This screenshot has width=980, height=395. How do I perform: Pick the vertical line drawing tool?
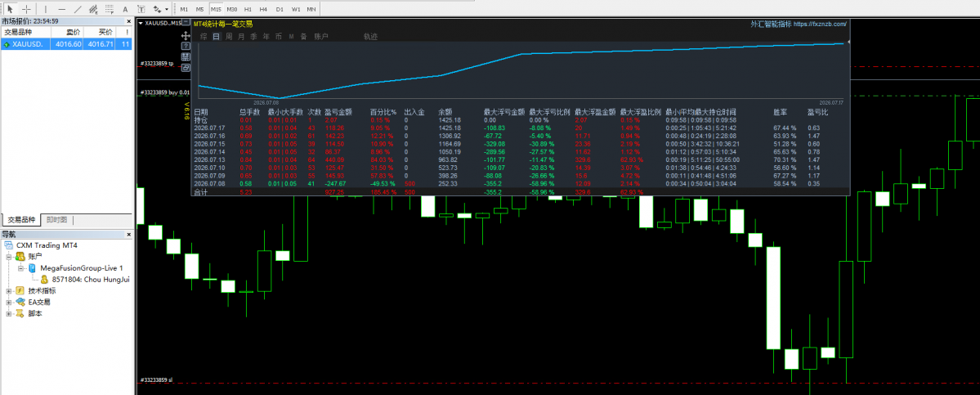click(45, 9)
